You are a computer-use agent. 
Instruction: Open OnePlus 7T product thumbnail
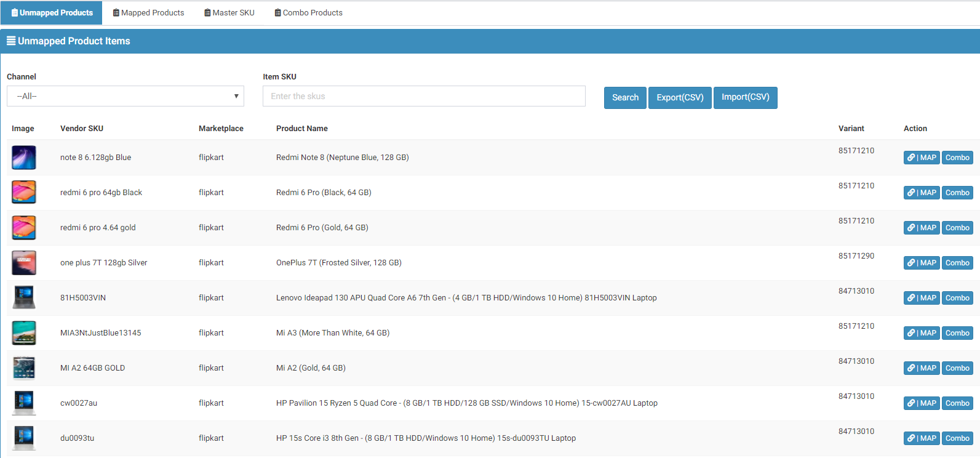pos(24,263)
